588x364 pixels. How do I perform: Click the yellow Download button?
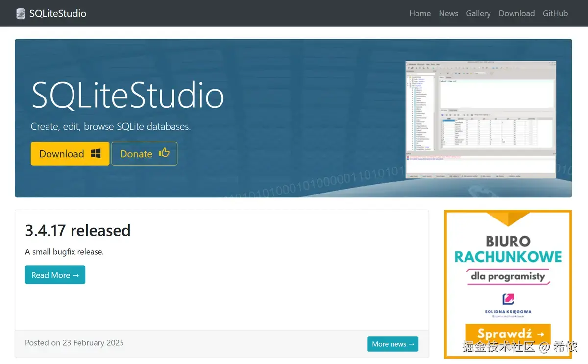(x=70, y=153)
